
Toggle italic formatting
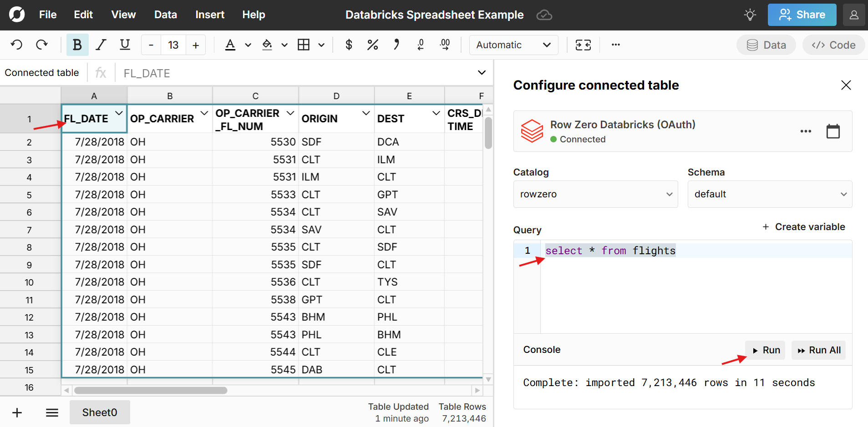pos(101,45)
